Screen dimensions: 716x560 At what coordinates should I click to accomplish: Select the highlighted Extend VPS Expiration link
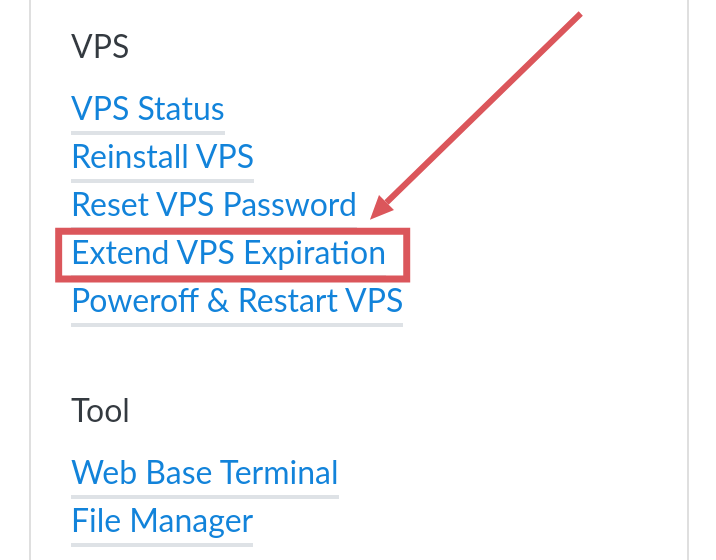click(229, 253)
